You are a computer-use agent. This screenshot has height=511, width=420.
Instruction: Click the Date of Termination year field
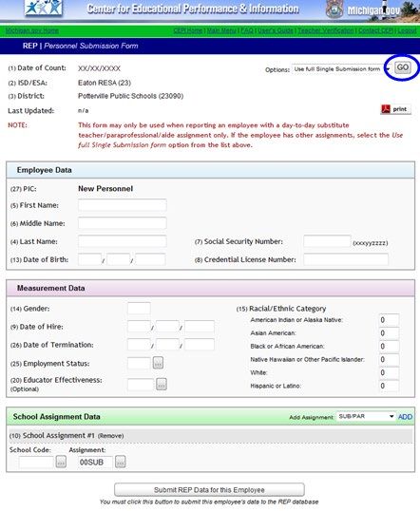(200, 345)
